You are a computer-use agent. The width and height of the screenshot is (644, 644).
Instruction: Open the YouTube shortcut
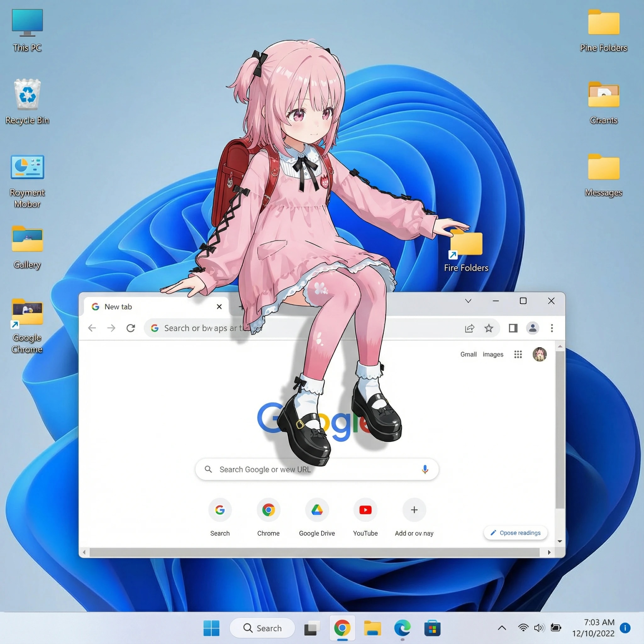click(365, 510)
